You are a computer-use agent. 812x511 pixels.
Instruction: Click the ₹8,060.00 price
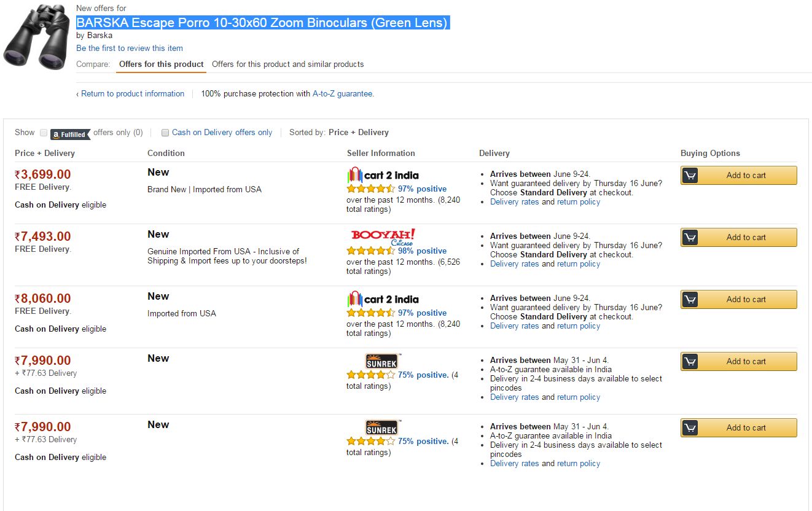pyautogui.click(x=43, y=298)
